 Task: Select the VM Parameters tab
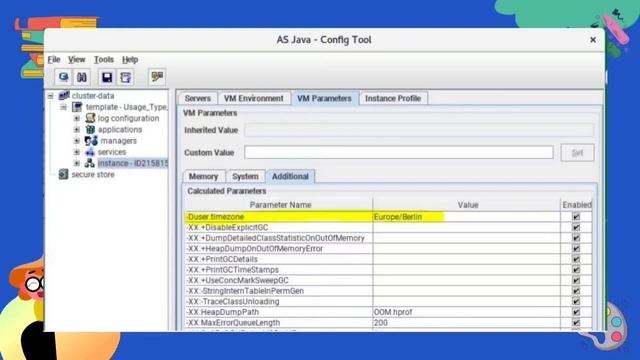pyautogui.click(x=324, y=98)
